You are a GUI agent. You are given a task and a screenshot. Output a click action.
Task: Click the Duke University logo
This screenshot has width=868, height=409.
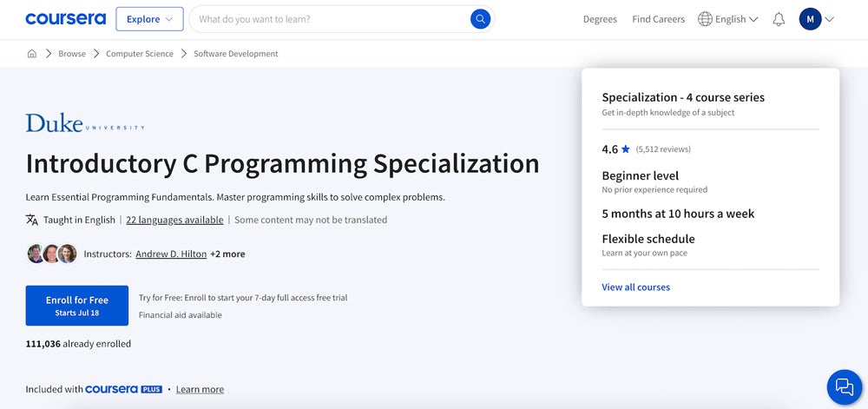coord(85,122)
